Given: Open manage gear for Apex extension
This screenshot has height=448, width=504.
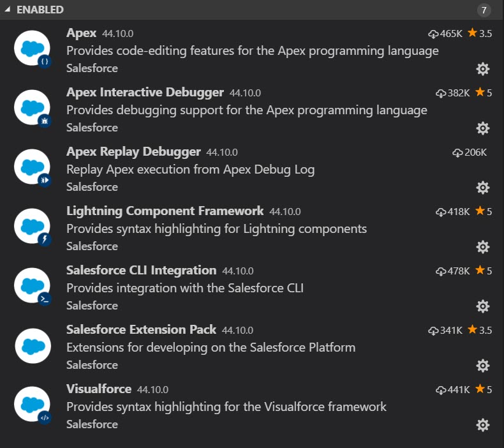Looking at the screenshot, I should click(483, 69).
